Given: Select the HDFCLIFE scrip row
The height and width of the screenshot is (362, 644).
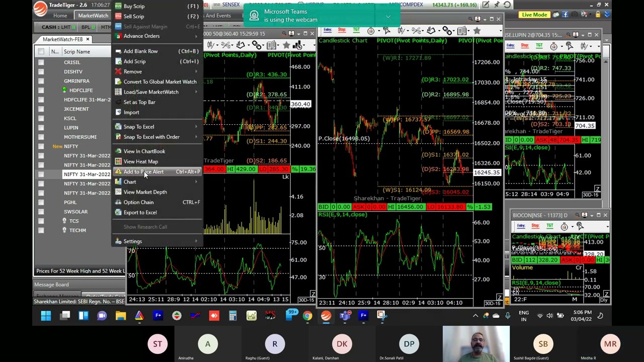Looking at the screenshot, I should point(81,90).
